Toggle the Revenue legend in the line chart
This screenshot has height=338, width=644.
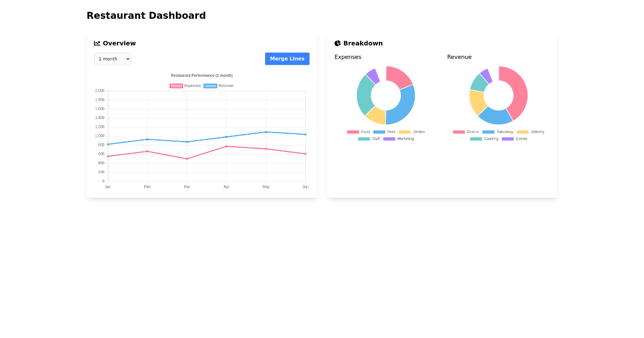point(219,86)
